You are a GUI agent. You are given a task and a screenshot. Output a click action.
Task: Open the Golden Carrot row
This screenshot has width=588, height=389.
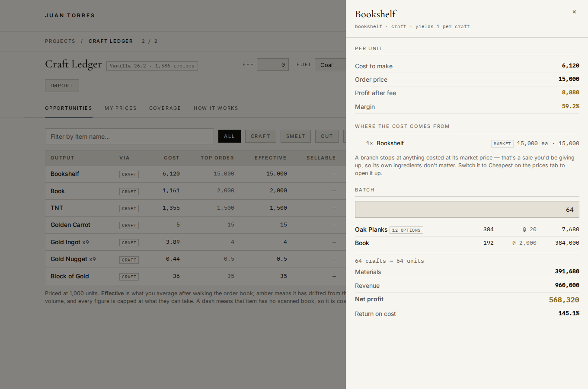[195, 225]
